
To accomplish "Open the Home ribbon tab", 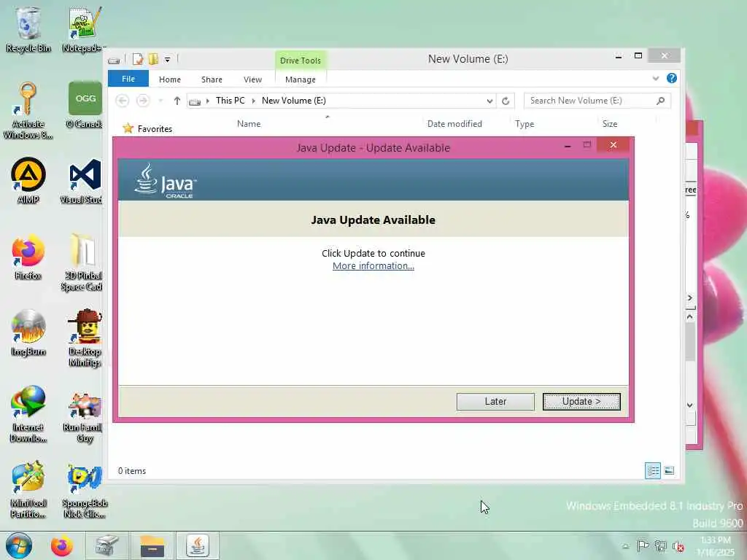I will pos(169,79).
